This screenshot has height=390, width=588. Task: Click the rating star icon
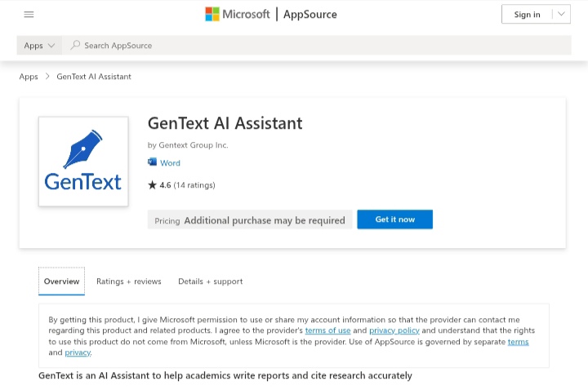(x=152, y=184)
